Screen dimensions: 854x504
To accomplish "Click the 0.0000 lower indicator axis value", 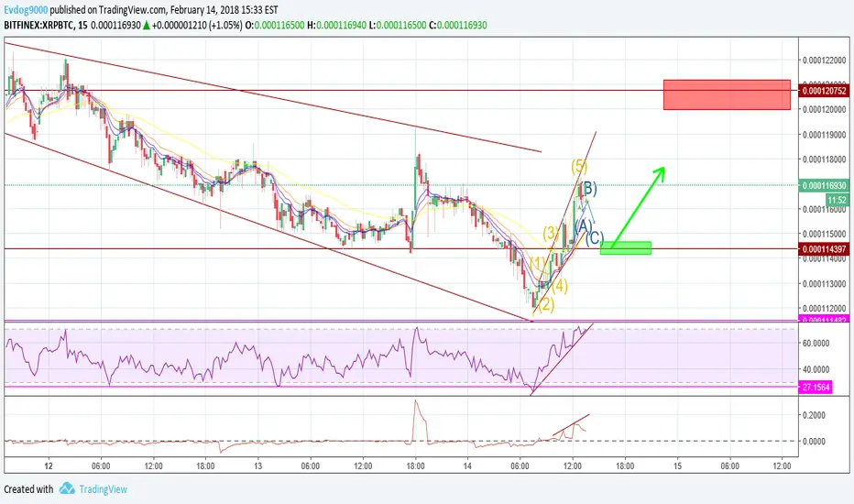I will pyautogui.click(x=814, y=442).
